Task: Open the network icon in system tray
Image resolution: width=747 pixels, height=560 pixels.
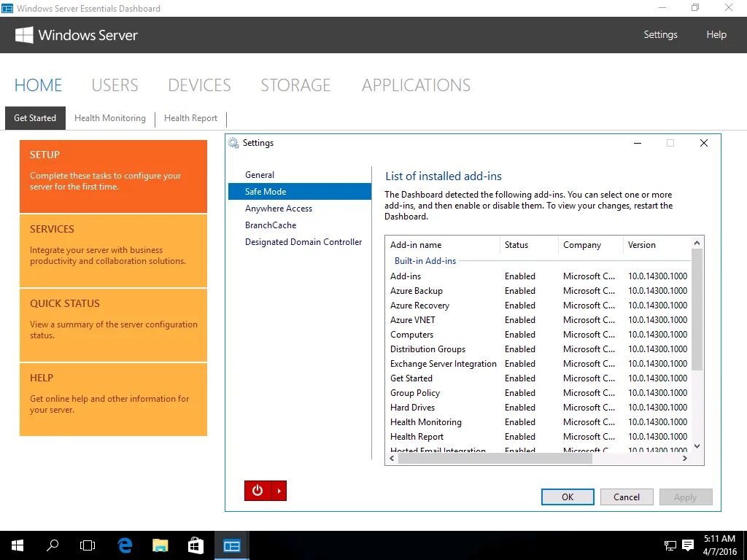Action: 670,545
